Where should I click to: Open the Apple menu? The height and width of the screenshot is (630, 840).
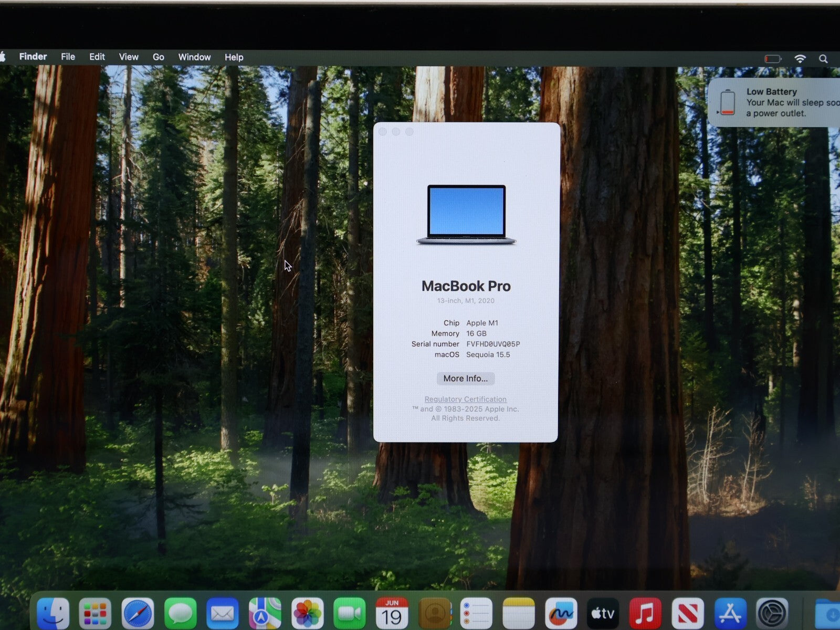2,57
